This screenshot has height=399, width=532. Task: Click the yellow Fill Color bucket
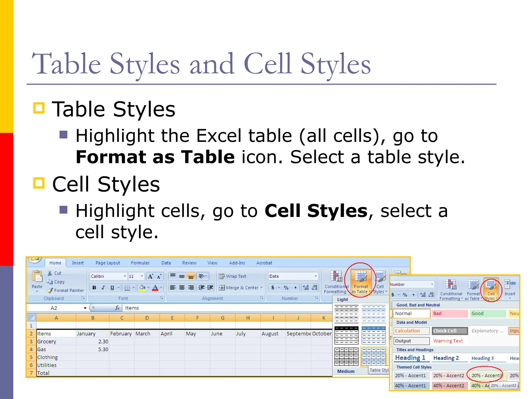coord(142,288)
